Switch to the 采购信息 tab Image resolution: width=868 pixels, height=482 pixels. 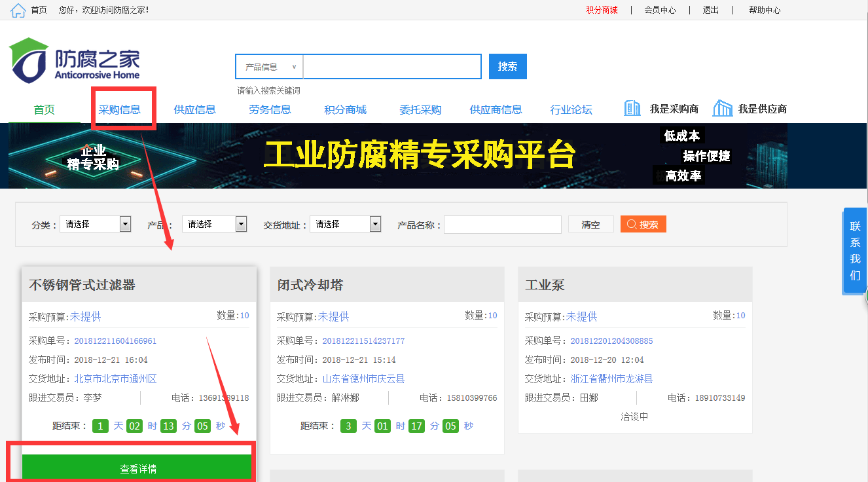point(120,109)
